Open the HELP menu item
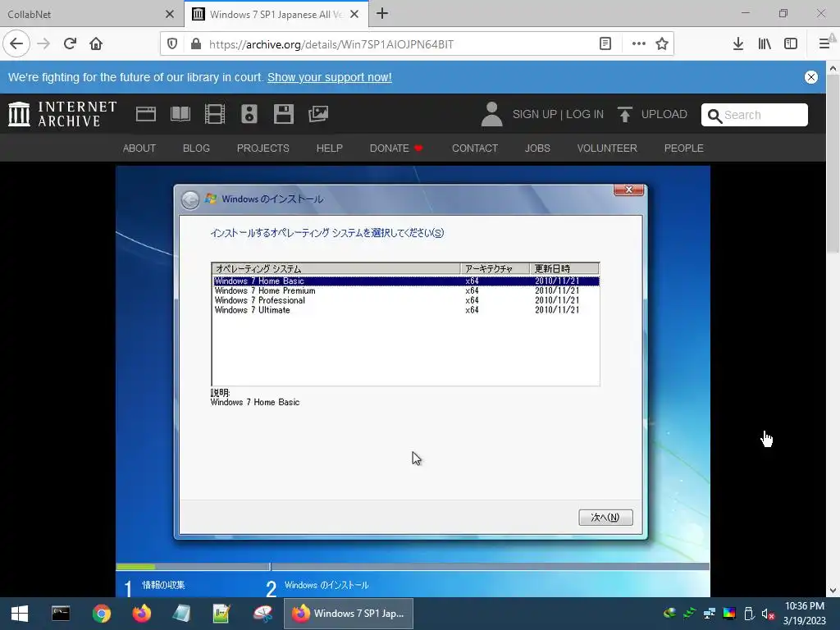Viewport: 840px width, 630px height. 330,148
